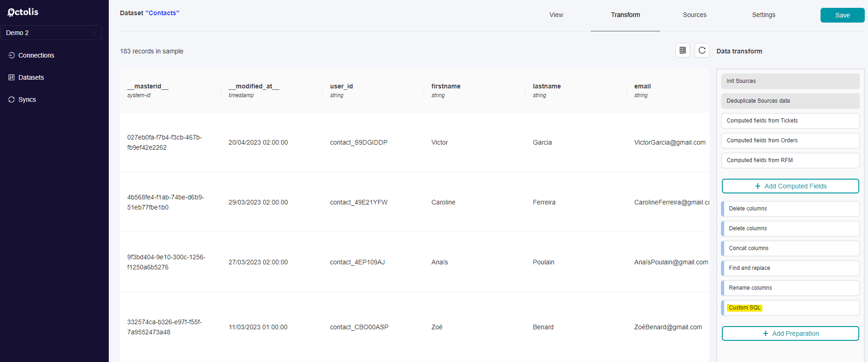Click firstname cell Zoé

(437, 327)
